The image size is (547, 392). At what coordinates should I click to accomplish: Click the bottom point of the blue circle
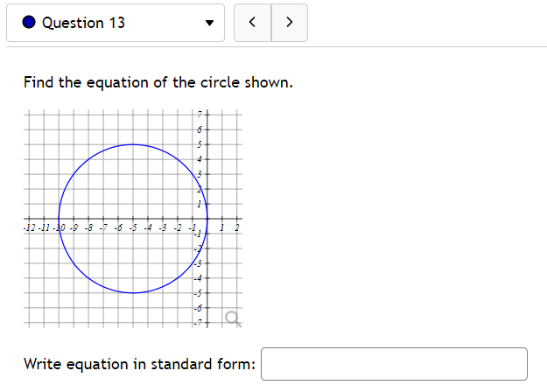pyautogui.click(x=132, y=293)
